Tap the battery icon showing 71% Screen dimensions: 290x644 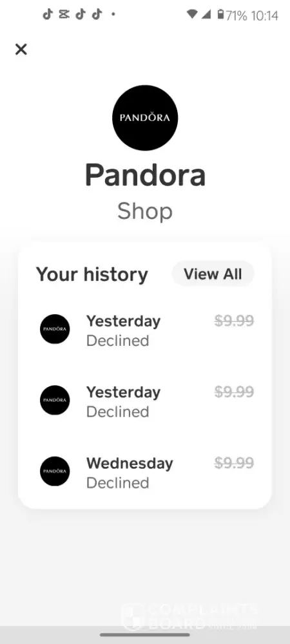(220, 15)
